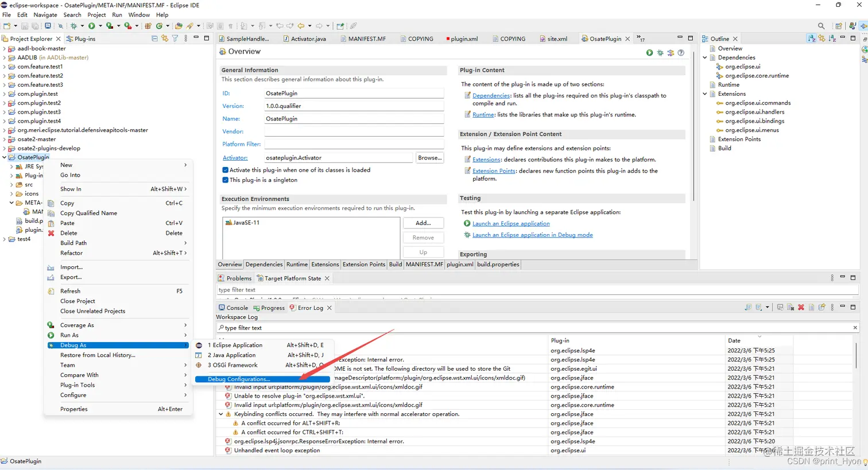Collapse the OsatePlugin project tree node
This screenshot has height=470, width=868.
coord(5,157)
